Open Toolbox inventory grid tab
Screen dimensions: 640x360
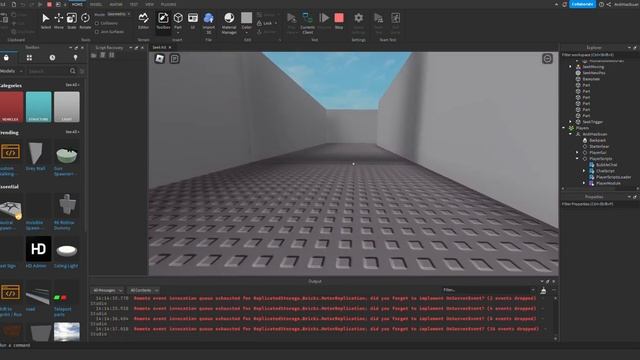pyautogui.click(x=29, y=58)
